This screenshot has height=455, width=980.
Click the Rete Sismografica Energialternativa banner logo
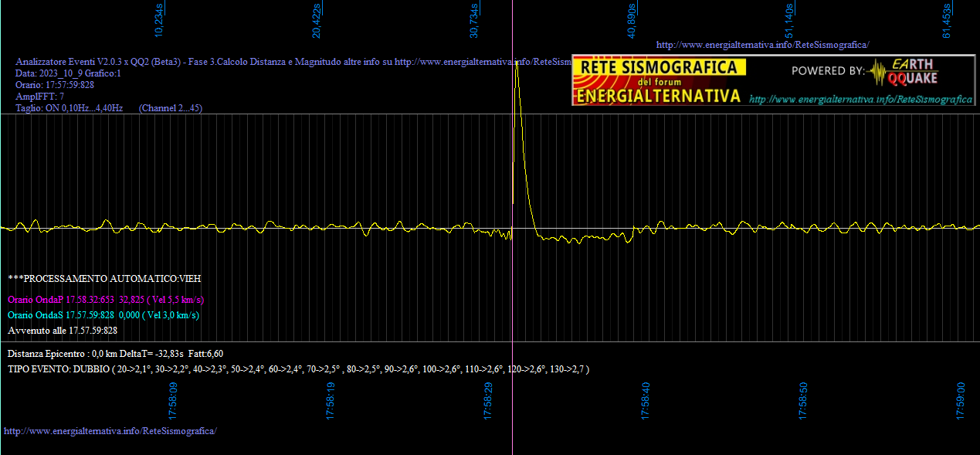(659, 80)
